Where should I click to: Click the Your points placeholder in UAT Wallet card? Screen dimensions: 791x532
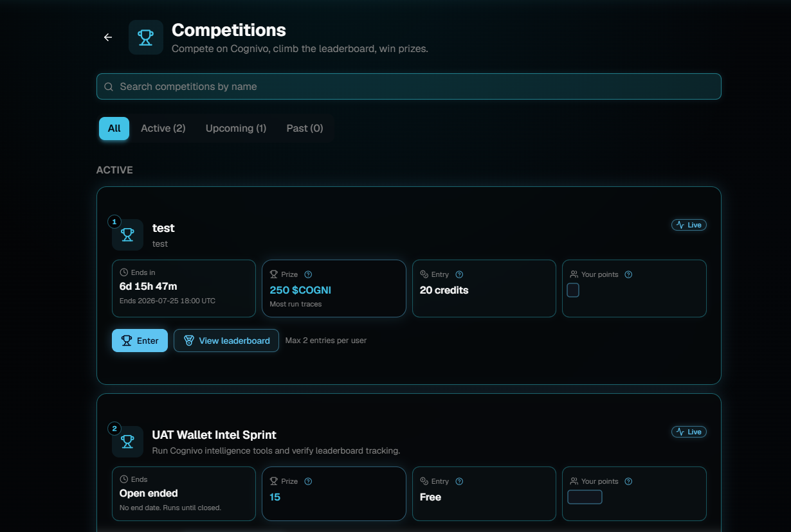585,497
